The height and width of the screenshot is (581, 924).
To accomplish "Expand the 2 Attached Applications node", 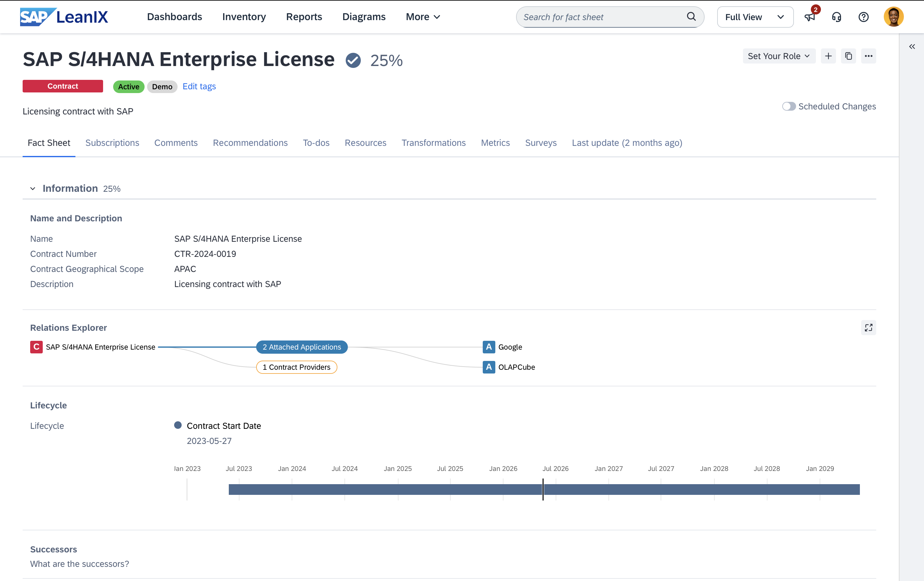I will 302,347.
